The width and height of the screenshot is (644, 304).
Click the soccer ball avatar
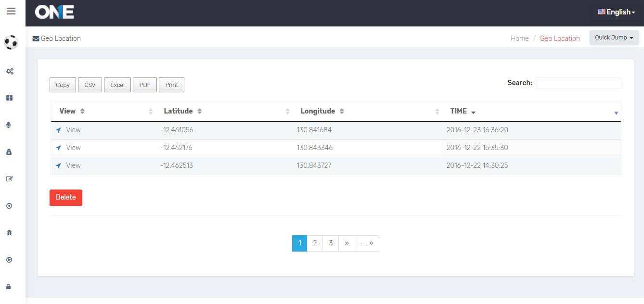pyautogui.click(x=11, y=42)
